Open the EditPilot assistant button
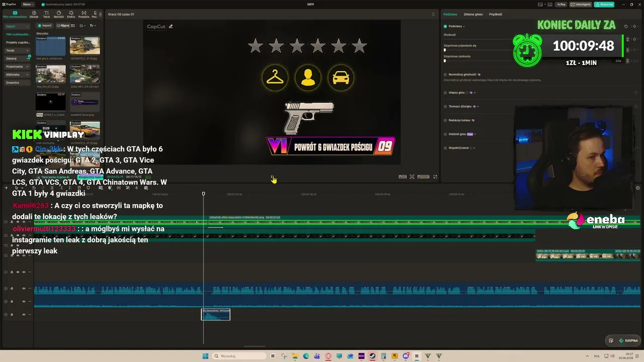Viewport: 644px width, 362px height. [x=623, y=340]
